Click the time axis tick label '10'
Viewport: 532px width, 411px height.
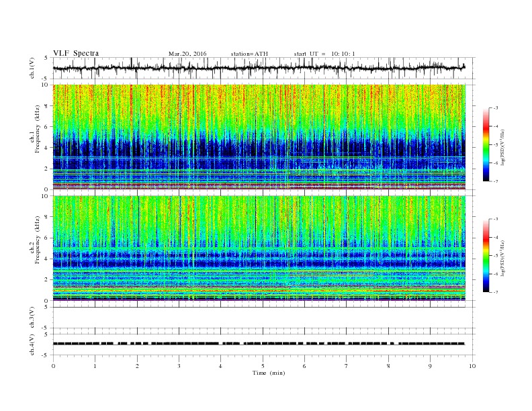coord(472,366)
